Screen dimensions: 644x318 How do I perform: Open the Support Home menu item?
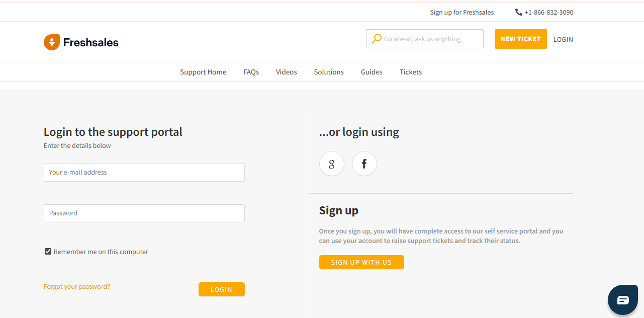[x=203, y=72]
